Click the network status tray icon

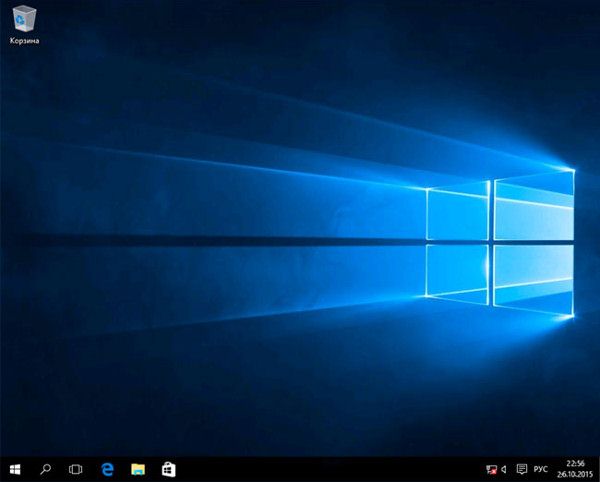[x=491, y=469]
